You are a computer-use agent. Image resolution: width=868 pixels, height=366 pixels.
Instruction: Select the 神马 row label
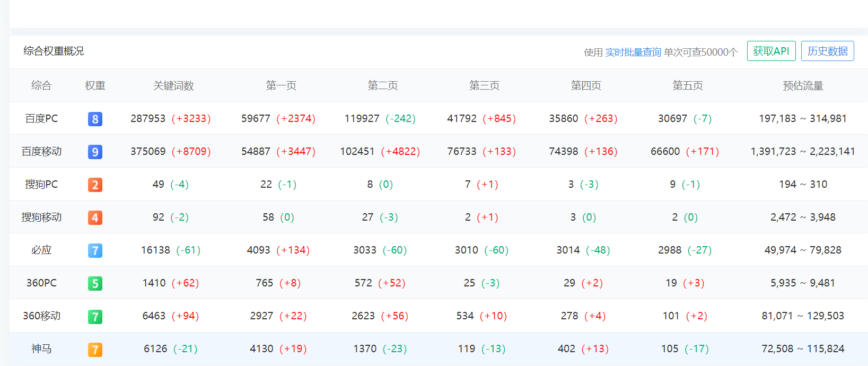pyautogui.click(x=41, y=348)
